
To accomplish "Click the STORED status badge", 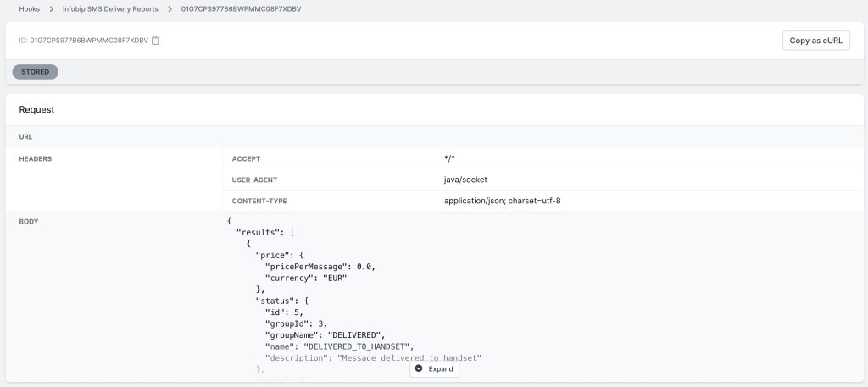I will pyautogui.click(x=35, y=72).
